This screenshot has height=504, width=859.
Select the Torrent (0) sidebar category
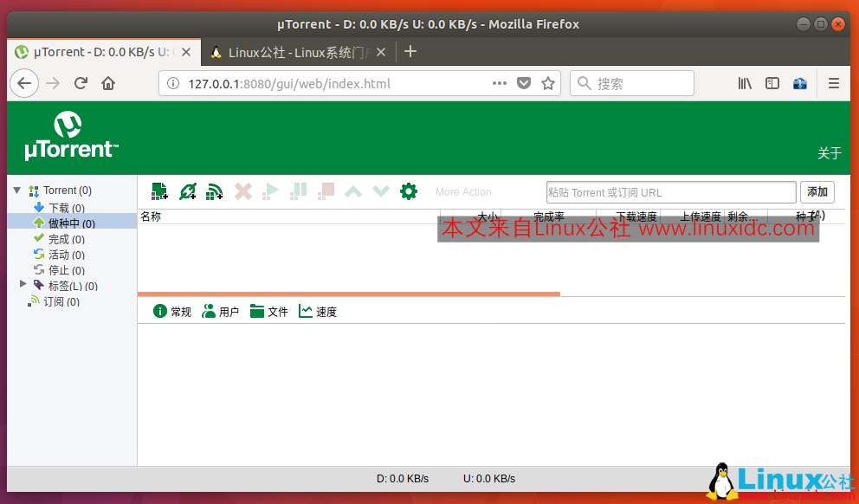click(x=68, y=191)
